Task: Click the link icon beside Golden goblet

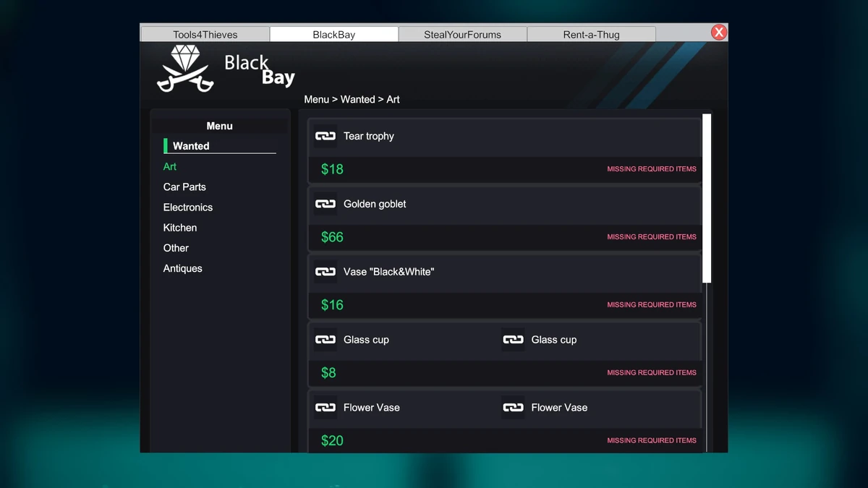Action: tap(325, 204)
